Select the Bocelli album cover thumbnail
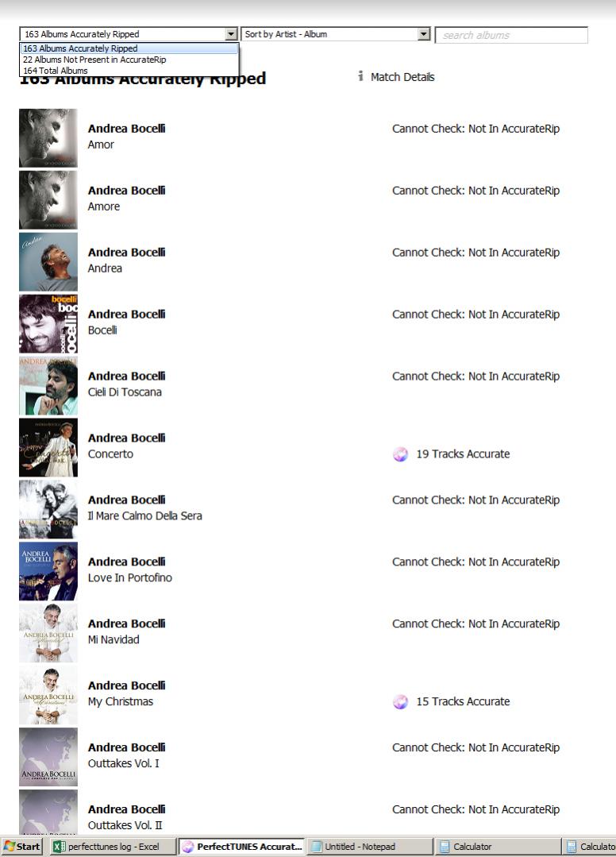Screen dimensions: 616x857 48,323
